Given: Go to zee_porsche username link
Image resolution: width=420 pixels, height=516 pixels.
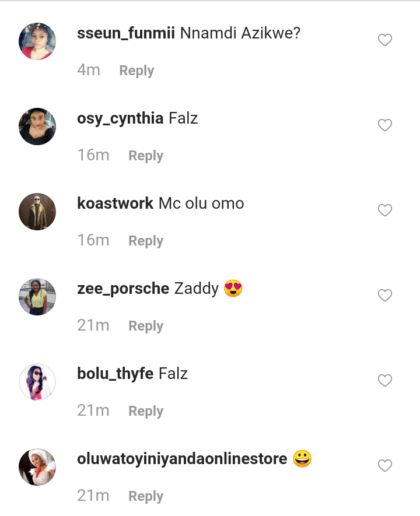Looking at the screenshot, I should [123, 289].
